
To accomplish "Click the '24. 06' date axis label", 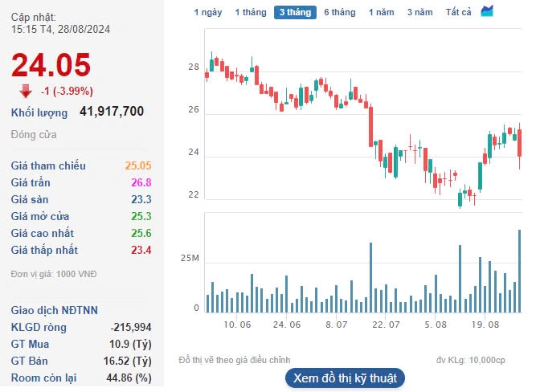I will (286, 325).
